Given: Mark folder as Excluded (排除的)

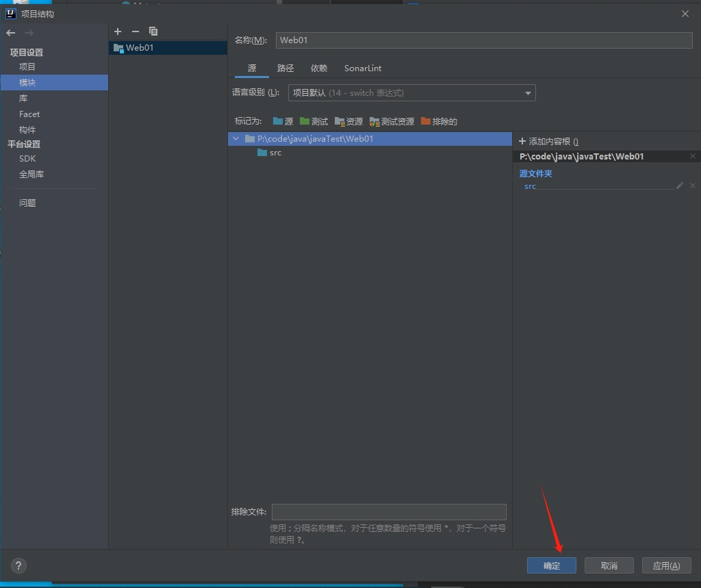Looking at the screenshot, I should coord(439,121).
